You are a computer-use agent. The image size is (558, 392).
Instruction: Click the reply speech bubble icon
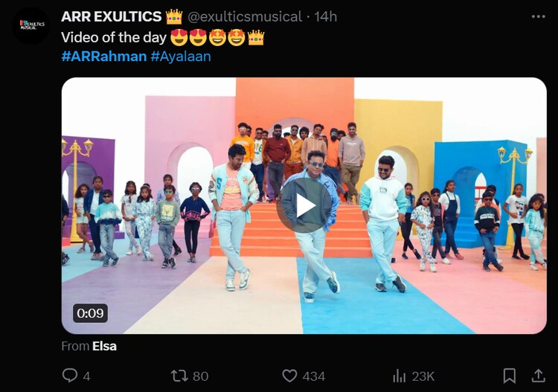(70, 376)
